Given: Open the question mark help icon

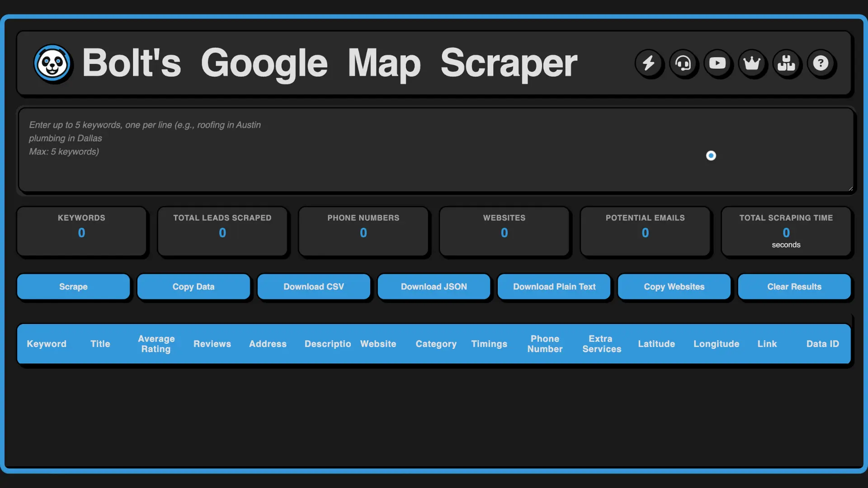Looking at the screenshot, I should [x=821, y=64].
